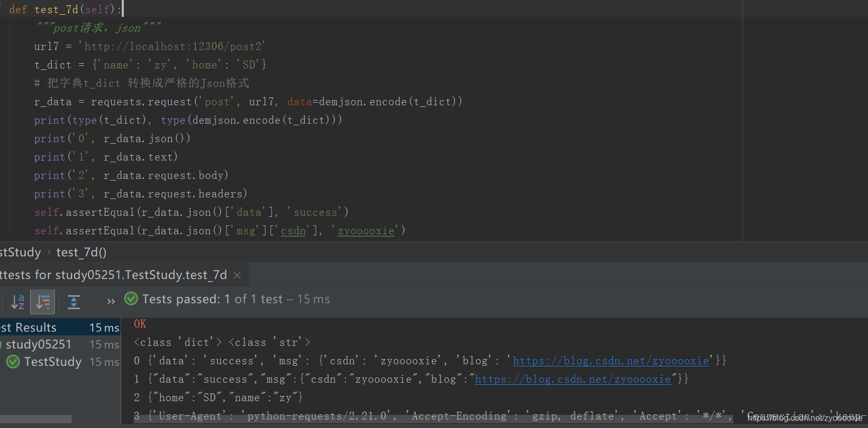
Task: Click the print('3', r_data.request.headers) line
Action: tap(141, 194)
